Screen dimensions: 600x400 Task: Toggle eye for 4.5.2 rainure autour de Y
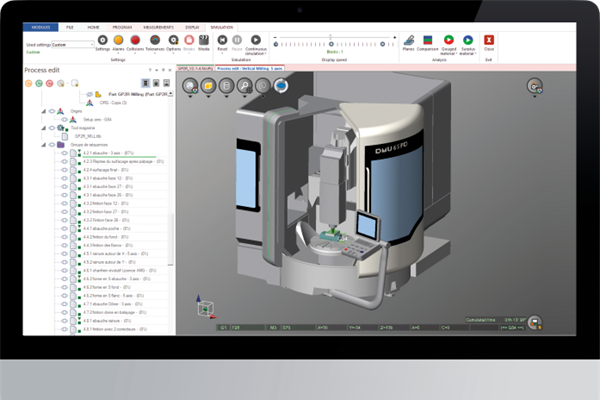click(x=64, y=262)
